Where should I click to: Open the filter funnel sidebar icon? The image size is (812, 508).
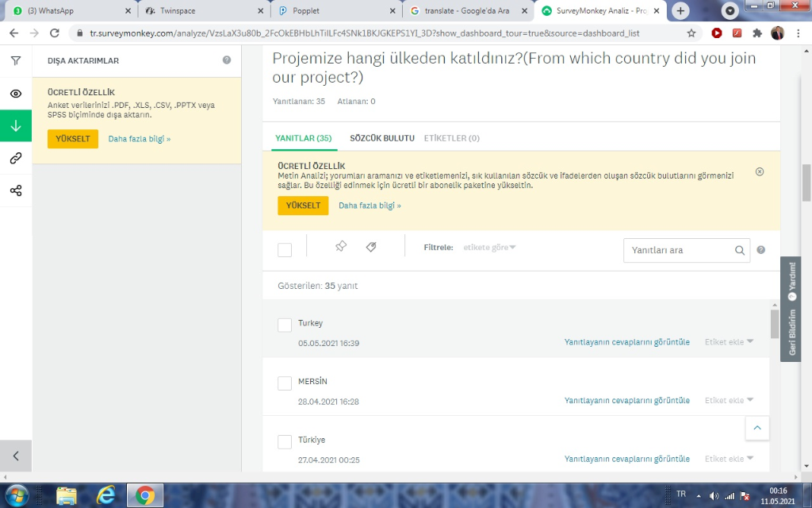pyautogui.click(x=16, y=60)
